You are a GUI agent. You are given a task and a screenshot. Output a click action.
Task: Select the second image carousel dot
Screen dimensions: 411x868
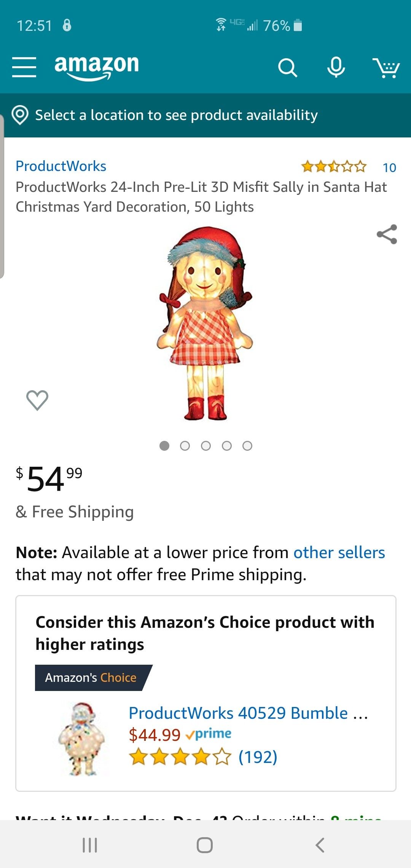tap(185, 446)
